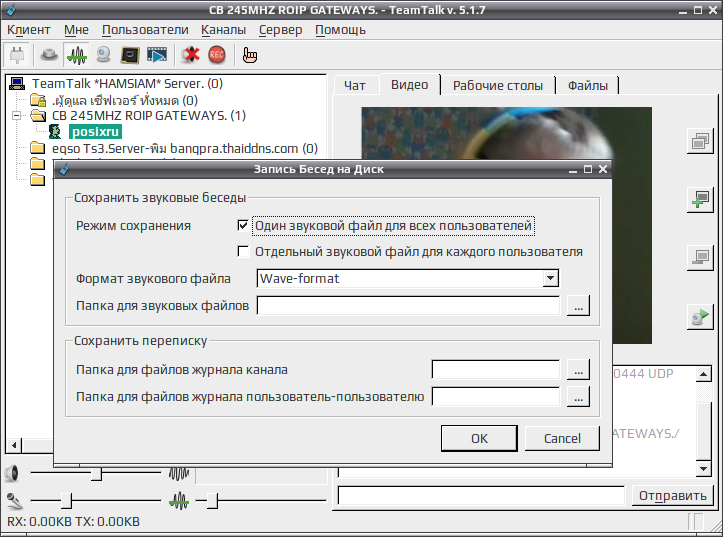Click the pointing hand toolbar icon
Viewport: 723px width, 537px height.
point(250,55)
